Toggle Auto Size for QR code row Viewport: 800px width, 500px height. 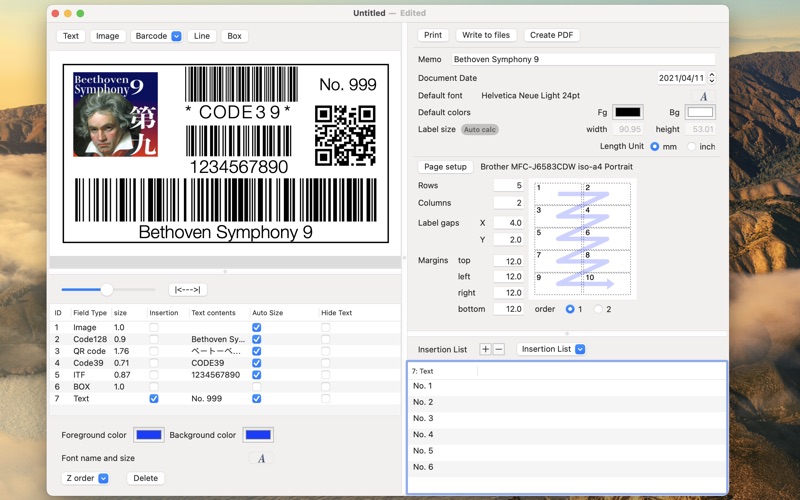coord(257,351)
